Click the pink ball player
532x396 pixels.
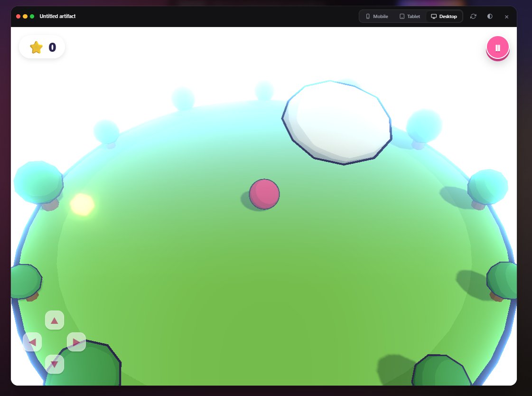264,194
